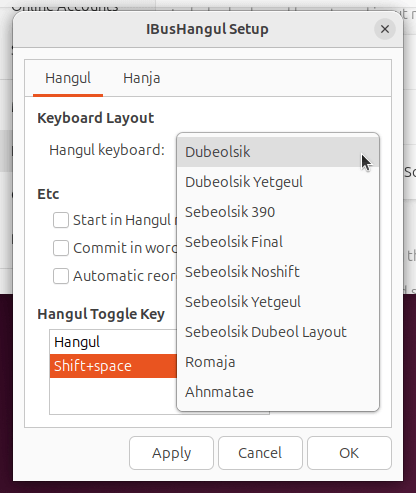This screenshot has height=493, width=416.
Task: Switch to the Hanja tab
Action: click(x=142, y=78)
